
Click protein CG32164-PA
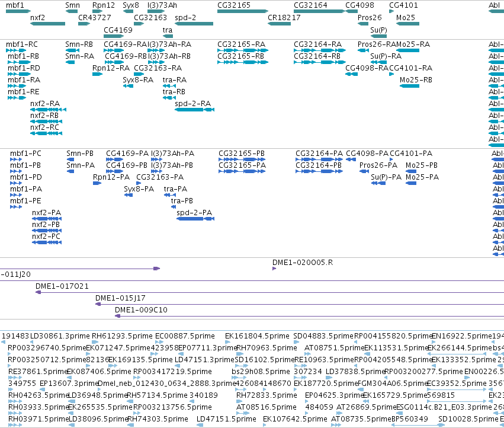319,159
